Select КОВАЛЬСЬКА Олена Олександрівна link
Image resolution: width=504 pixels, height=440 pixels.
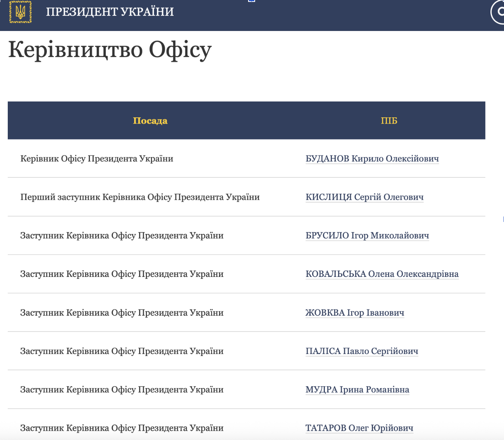381,274
